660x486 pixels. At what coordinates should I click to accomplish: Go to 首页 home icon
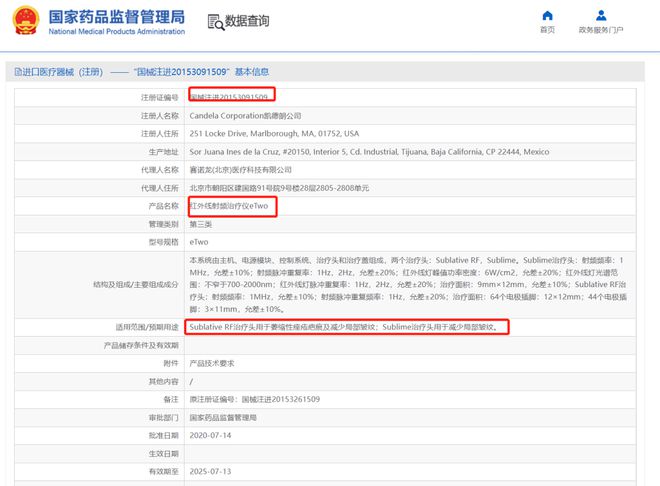[x=547, y=16]
